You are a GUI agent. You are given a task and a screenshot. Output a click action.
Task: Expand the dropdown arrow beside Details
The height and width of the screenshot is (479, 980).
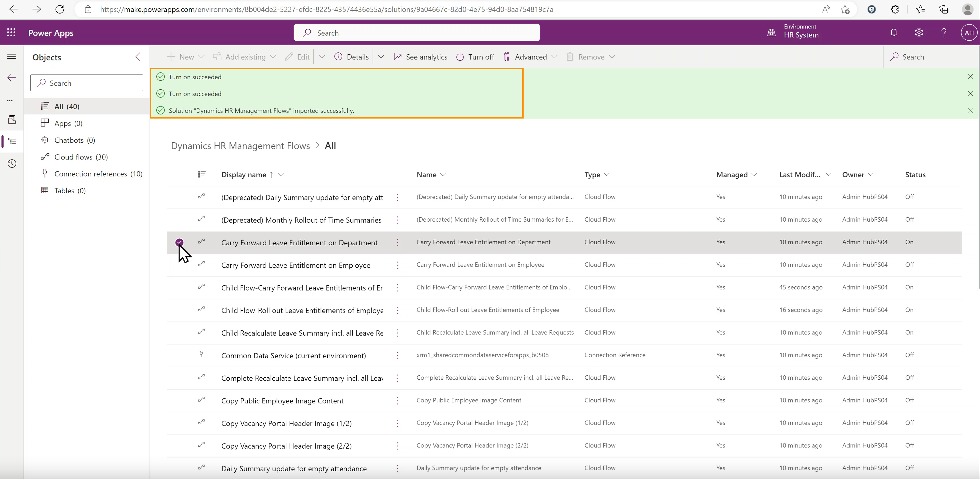pyautogui.click(x=381, y=57)
